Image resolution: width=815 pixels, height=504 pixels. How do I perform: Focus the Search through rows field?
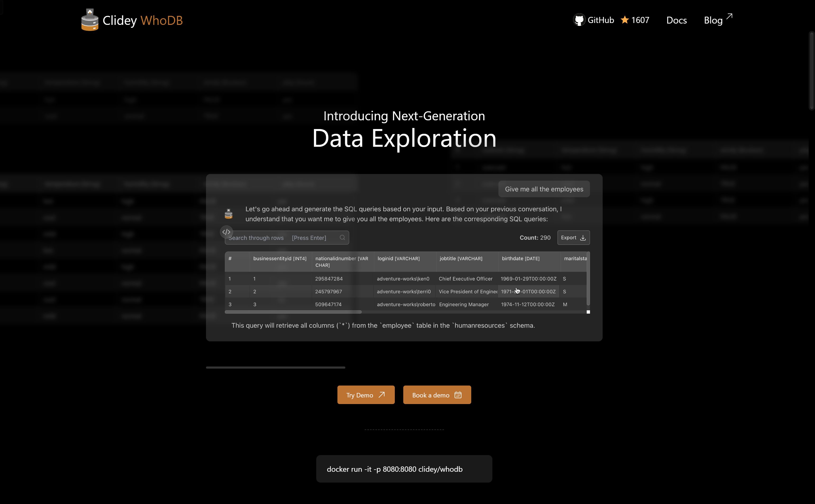pos(287,238)
